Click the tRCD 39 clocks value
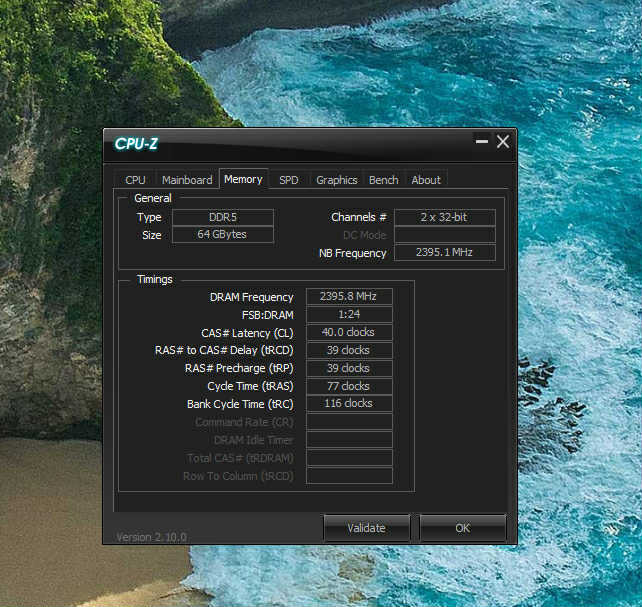 (x=349, y=350)
